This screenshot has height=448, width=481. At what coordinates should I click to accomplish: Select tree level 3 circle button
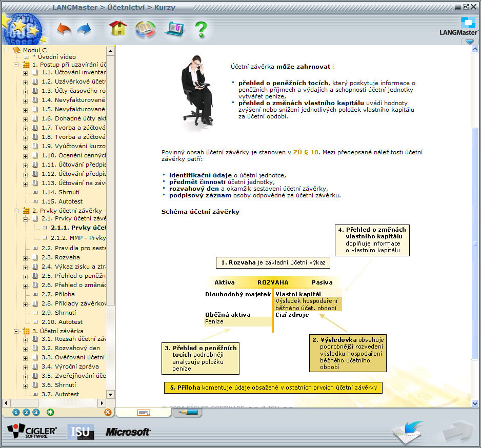pos(36,413)
